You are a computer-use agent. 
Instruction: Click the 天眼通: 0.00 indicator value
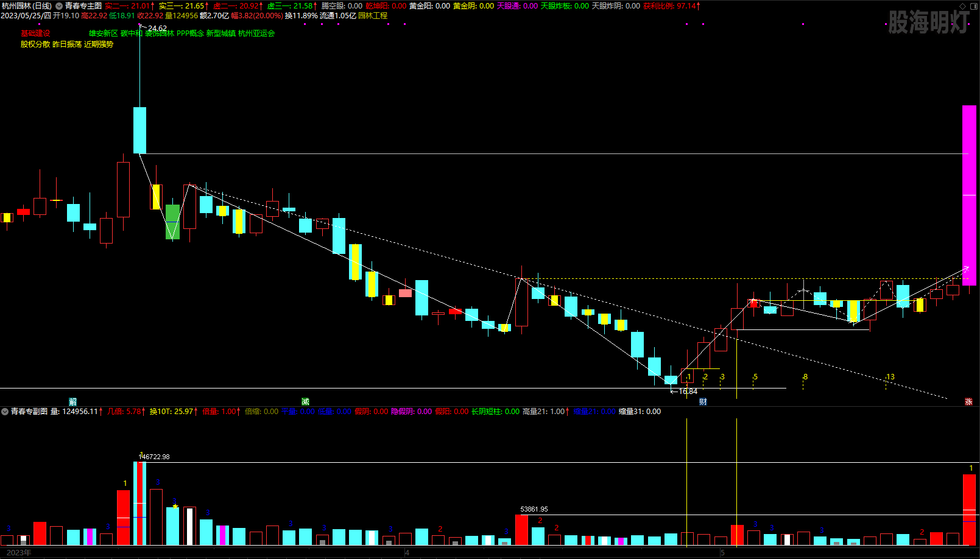tap(517, 6)
